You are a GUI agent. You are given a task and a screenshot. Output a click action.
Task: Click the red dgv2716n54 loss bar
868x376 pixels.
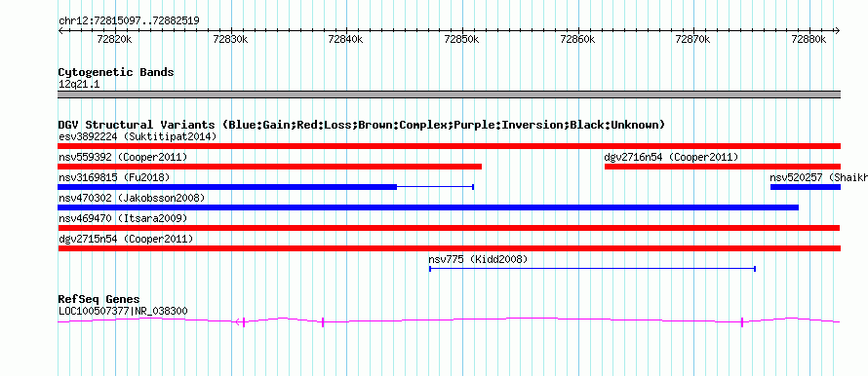click(723, 167)
